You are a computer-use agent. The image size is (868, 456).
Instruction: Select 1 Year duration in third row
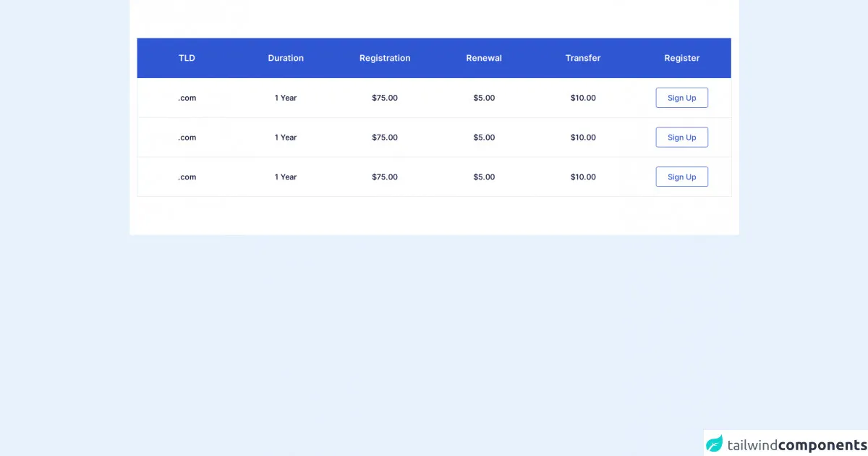pos(286,177)
